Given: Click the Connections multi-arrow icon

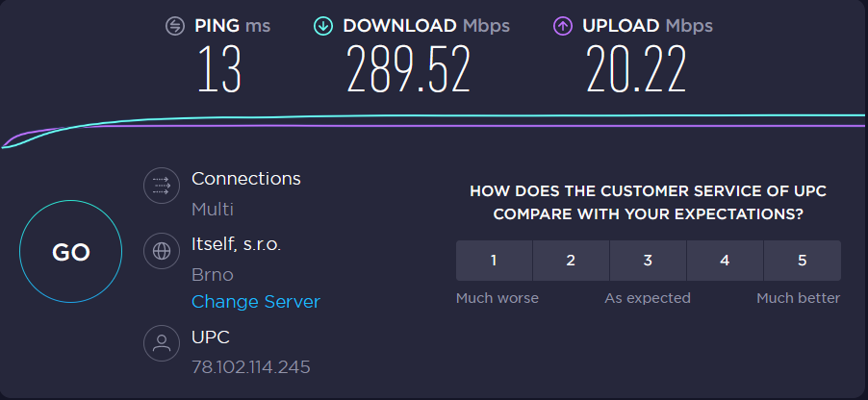Looking at the screenshot, I should [x=162, y=187].
